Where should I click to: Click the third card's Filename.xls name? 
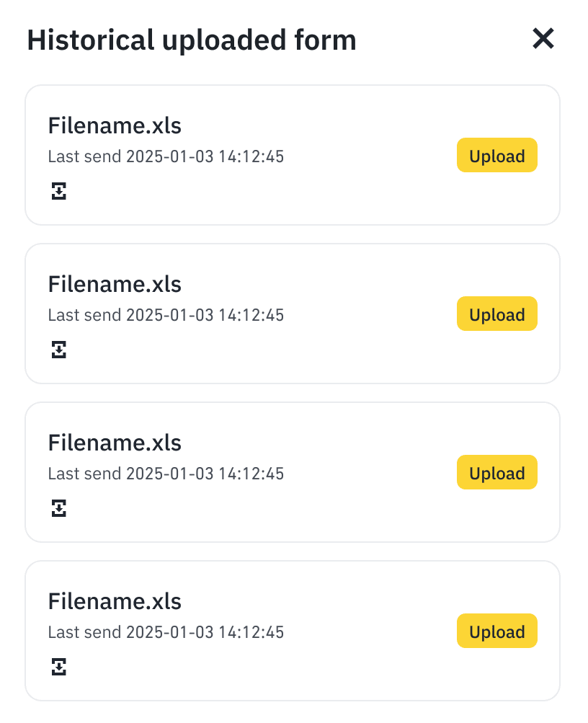pyautogui.click(x=115, y=443)
